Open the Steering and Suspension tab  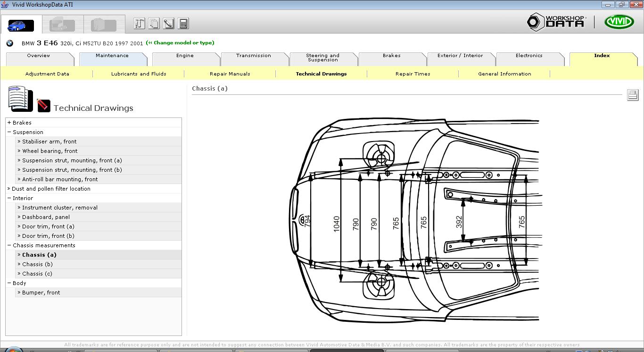point(322,58)
